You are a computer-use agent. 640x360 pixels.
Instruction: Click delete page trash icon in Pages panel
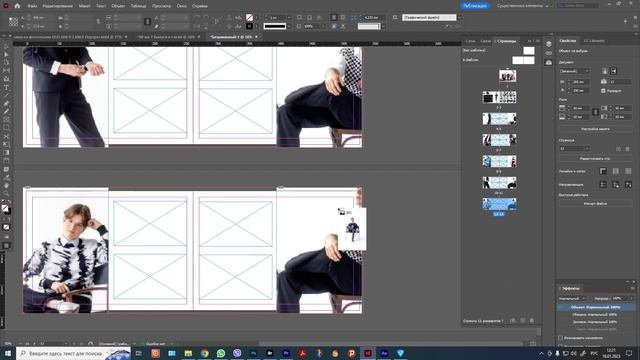(x=531, y=321)
